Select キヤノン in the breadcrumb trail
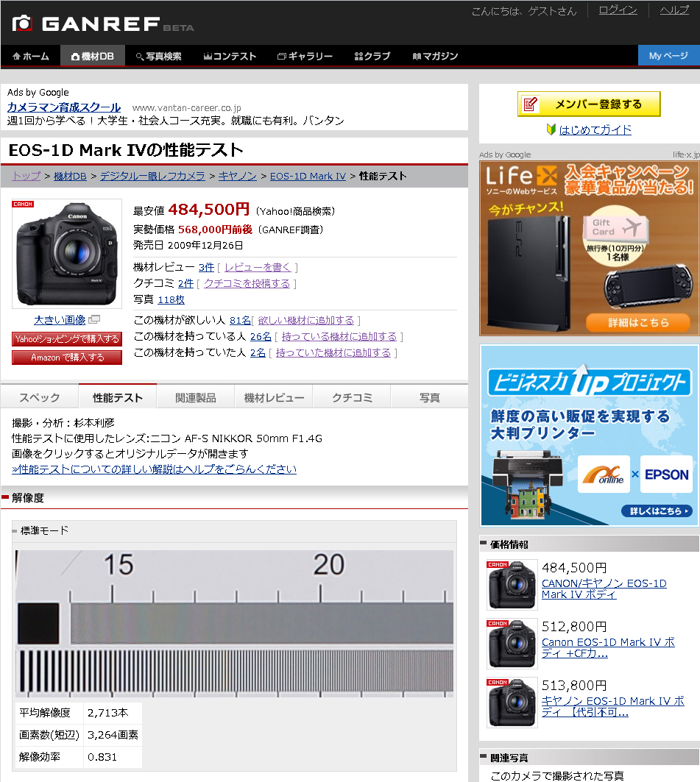 (x=236, y=176)
